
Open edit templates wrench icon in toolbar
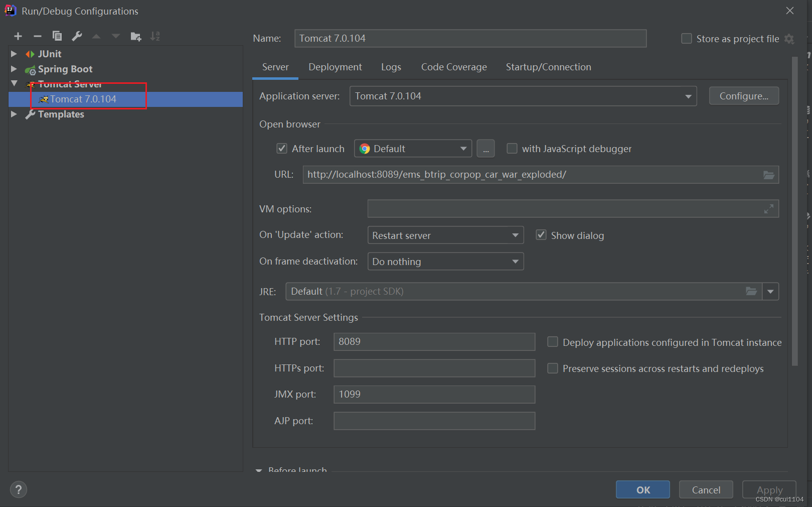click(77, 36)
